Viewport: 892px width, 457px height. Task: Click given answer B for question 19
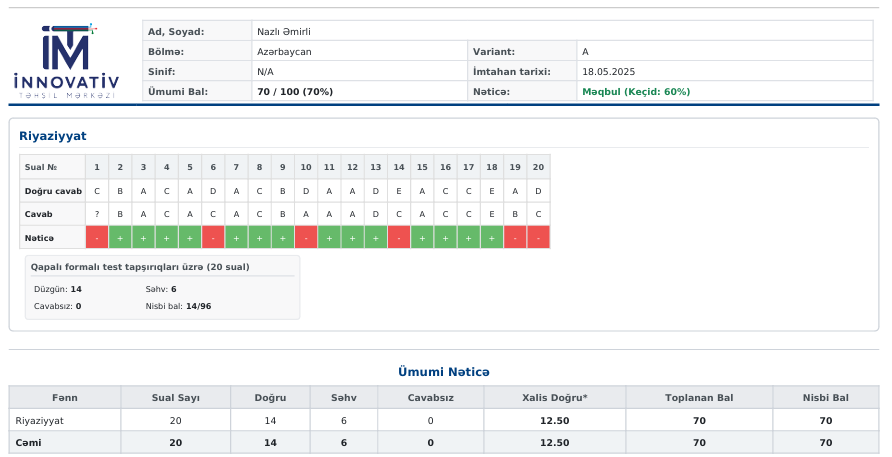click(x=515, y=214)
